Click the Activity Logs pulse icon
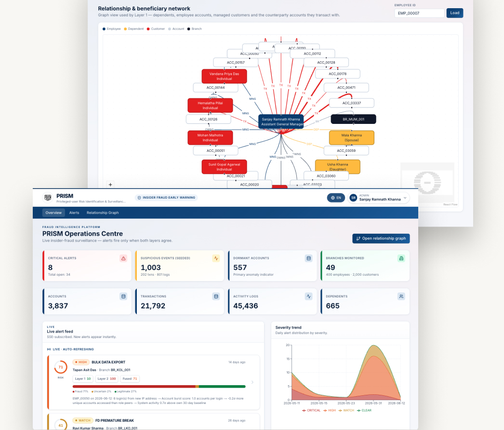504x430 pixels. click(x=308, y=296)
